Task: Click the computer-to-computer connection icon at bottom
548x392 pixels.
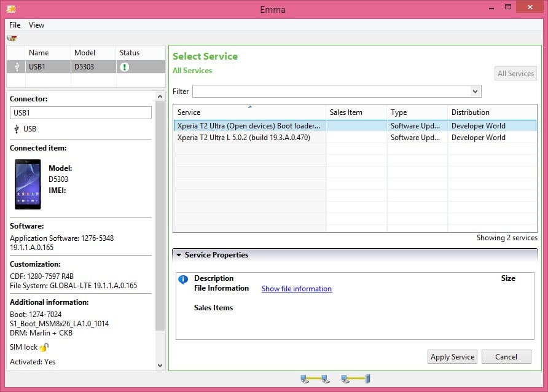Action: [313, 379]
